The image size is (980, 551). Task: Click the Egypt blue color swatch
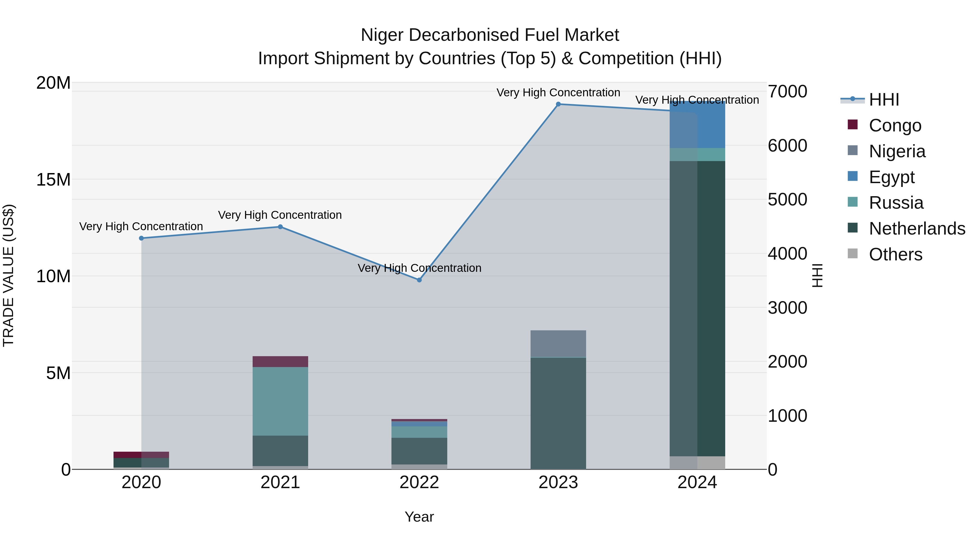click(x=853, y=176)
